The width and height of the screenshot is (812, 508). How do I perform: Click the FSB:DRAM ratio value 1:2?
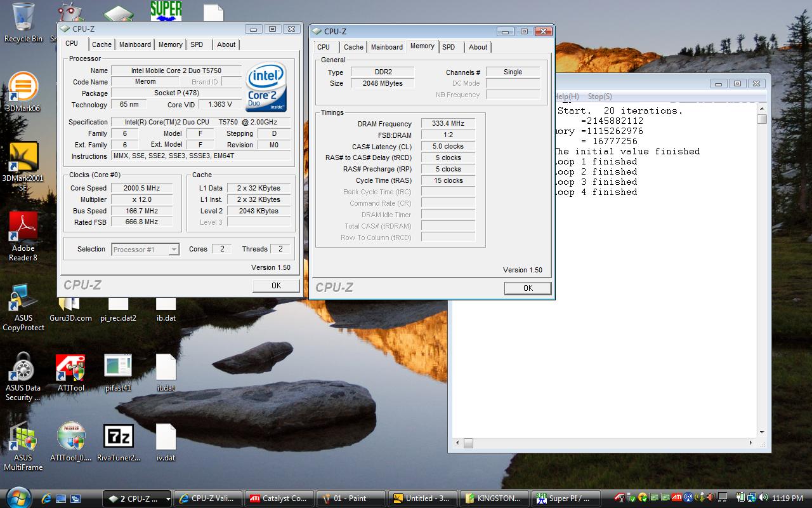(x=448, y=135)
